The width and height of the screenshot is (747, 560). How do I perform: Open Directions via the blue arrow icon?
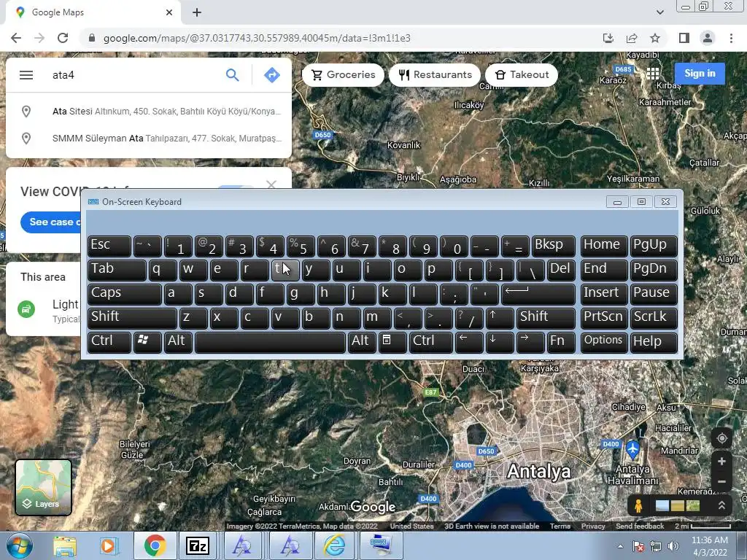click(x=271, y=75)
